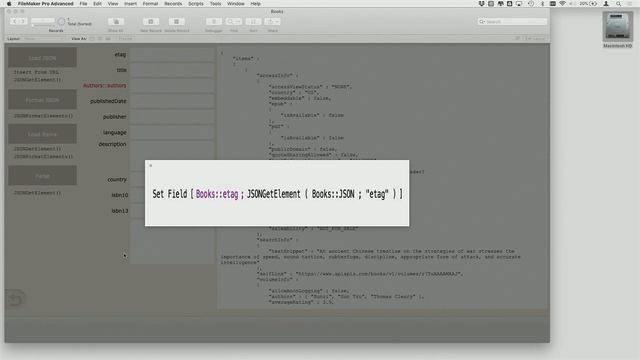Click the New Record toolbar icon
640x360 pixels.
click(151, 22)
